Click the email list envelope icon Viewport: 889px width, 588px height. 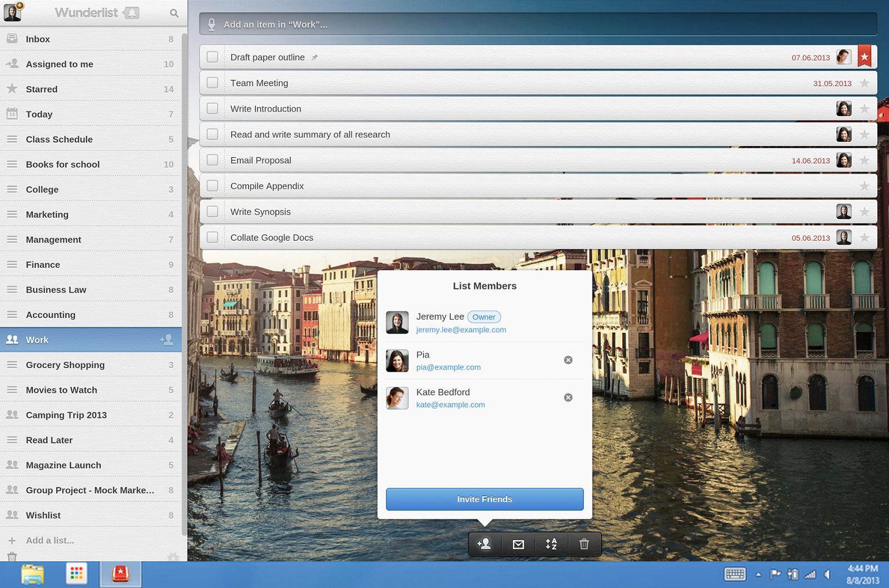(518, 545)
